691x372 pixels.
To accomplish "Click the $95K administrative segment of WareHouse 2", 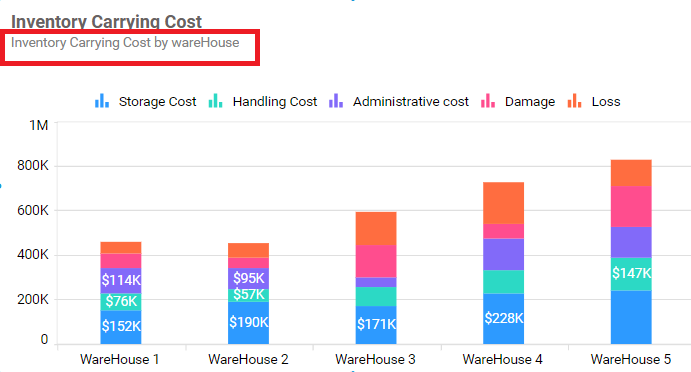I will tap(249, 279).
